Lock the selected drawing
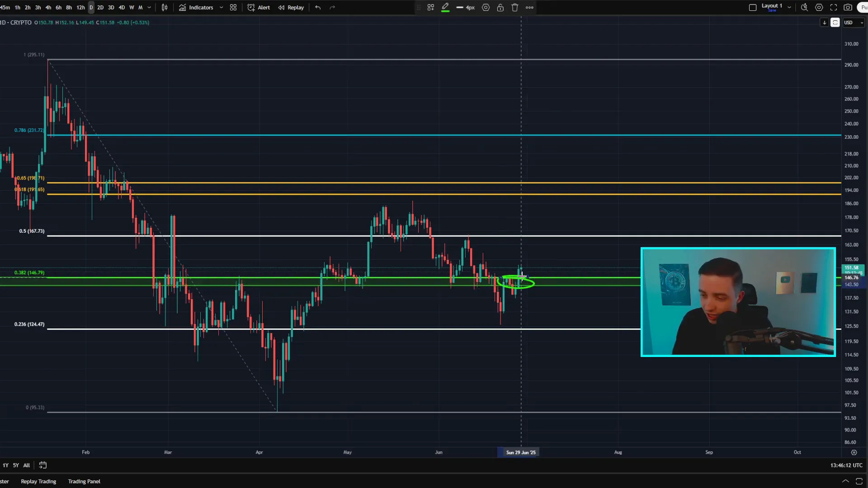Screen dimensions: 868x488 pos(500,7)
